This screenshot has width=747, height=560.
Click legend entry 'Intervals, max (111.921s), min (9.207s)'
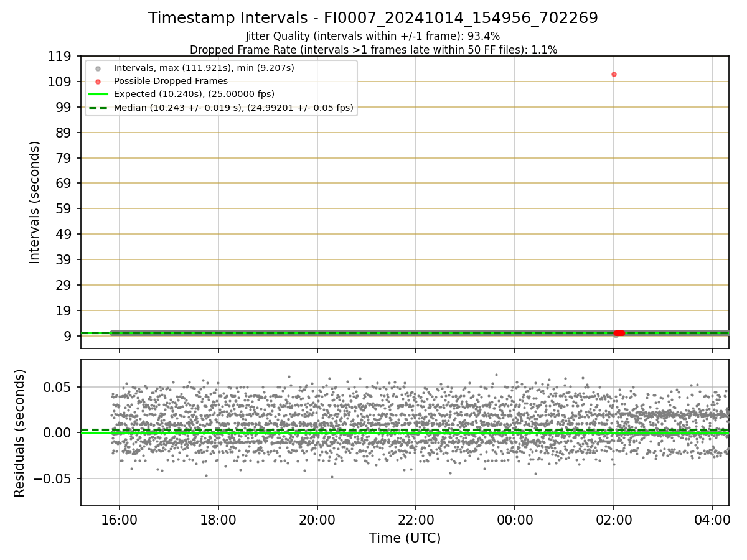[x=204, y=68]
